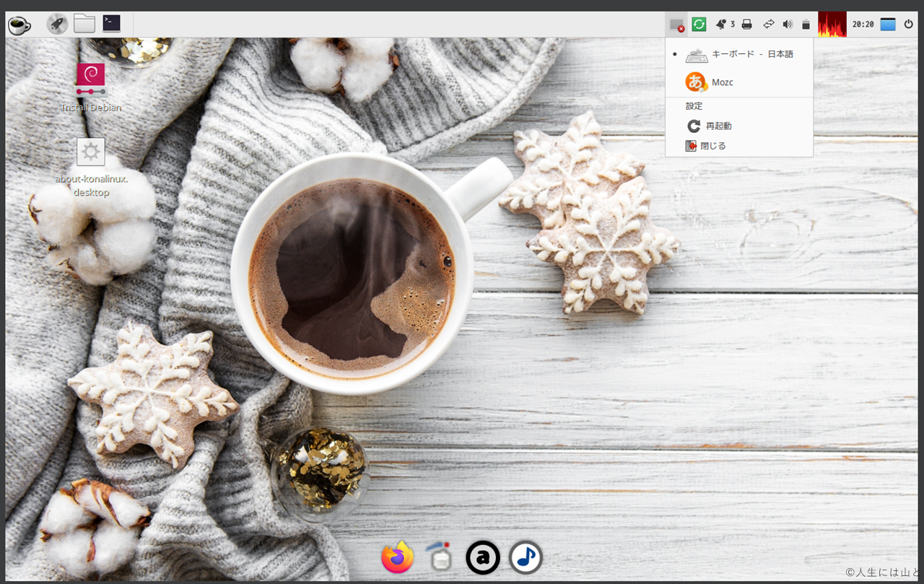Click the input method tray icon

point(676,25)
